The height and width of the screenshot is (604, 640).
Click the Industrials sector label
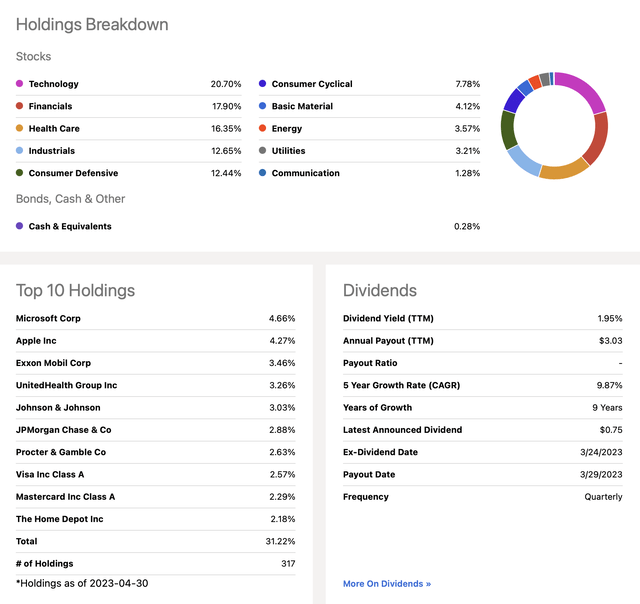pyautogui.click(x=51, y=151)
